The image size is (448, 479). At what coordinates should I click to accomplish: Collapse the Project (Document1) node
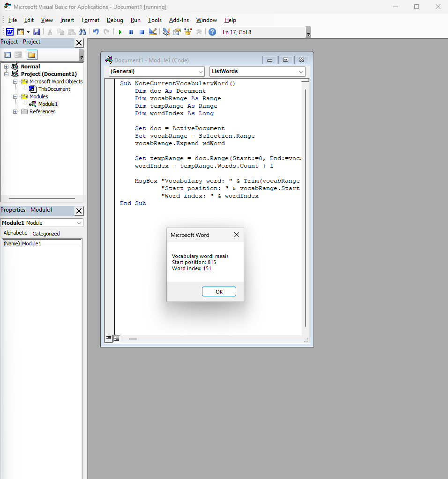pos(6,74)
